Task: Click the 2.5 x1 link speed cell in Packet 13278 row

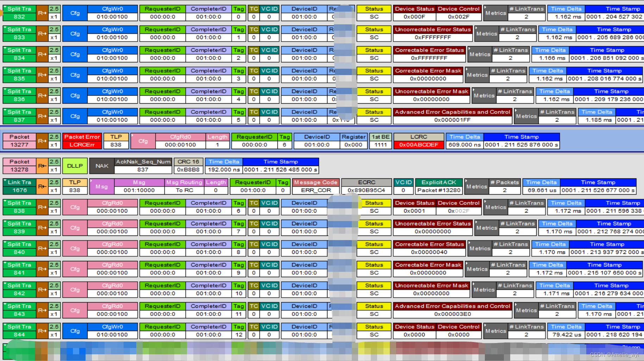Action: [54, 166]
